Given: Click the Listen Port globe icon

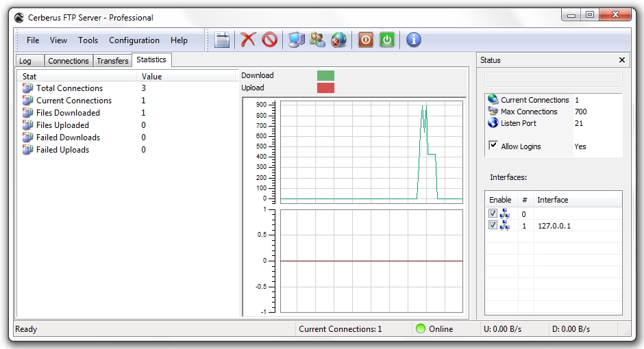Looking at the screenshot, I should click(493, 122).
